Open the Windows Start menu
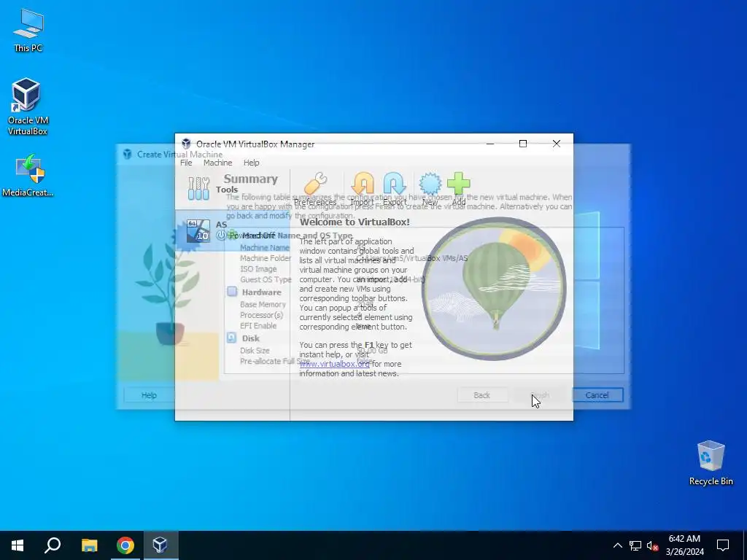Screen dimensions: 747x560 click(x=18, y=545)
